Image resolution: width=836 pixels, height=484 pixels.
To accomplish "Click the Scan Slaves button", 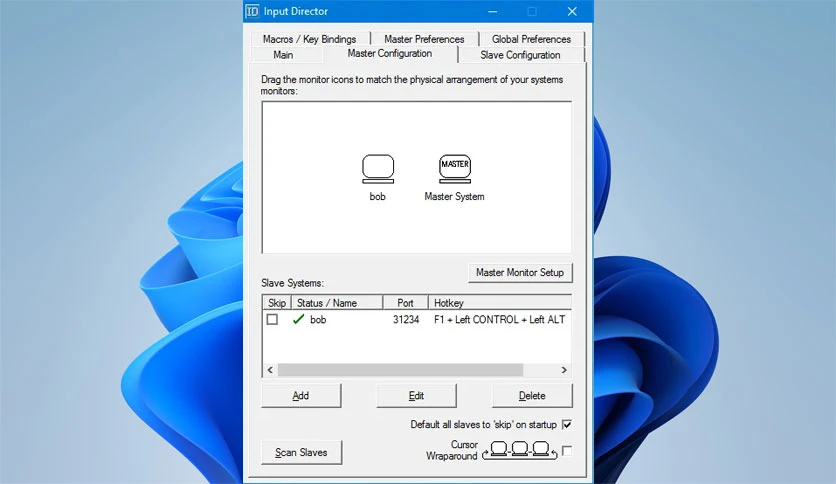I will click(301, 453).
